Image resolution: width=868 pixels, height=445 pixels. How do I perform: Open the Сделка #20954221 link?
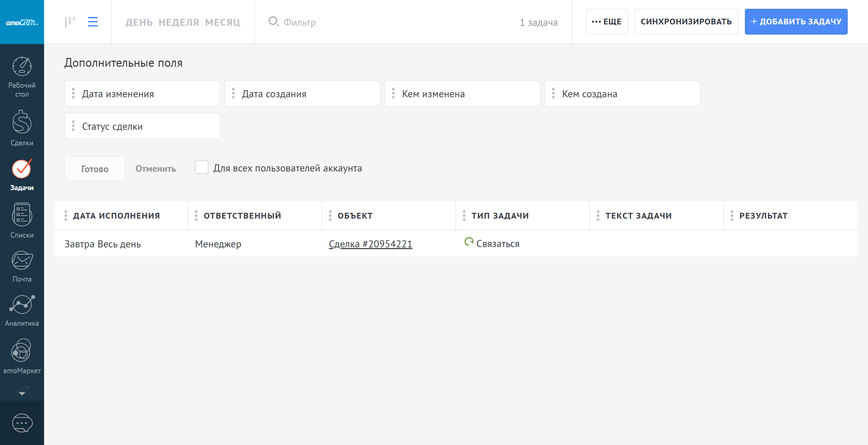tap(370, 244)
